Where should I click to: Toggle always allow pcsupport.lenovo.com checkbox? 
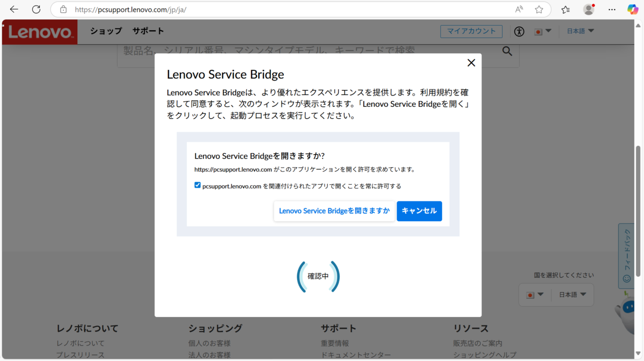coord(197,185)
